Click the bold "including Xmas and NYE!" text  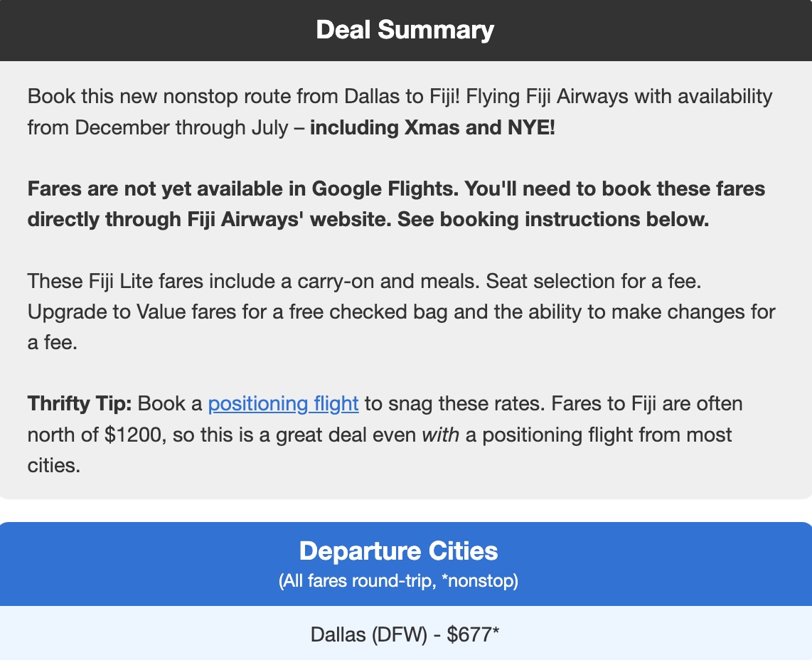click(432, 128)
